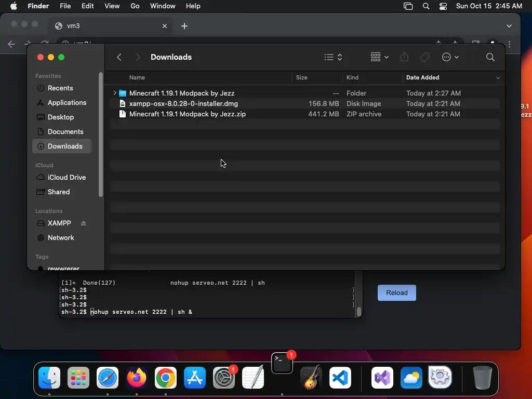
Task: Open System Settings from the Dock
Action: point(224,378)
